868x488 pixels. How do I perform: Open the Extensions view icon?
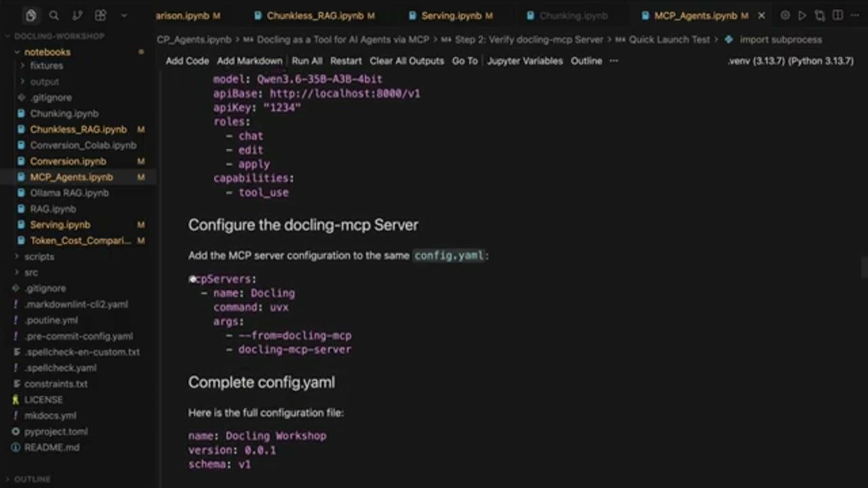point(100,16)
